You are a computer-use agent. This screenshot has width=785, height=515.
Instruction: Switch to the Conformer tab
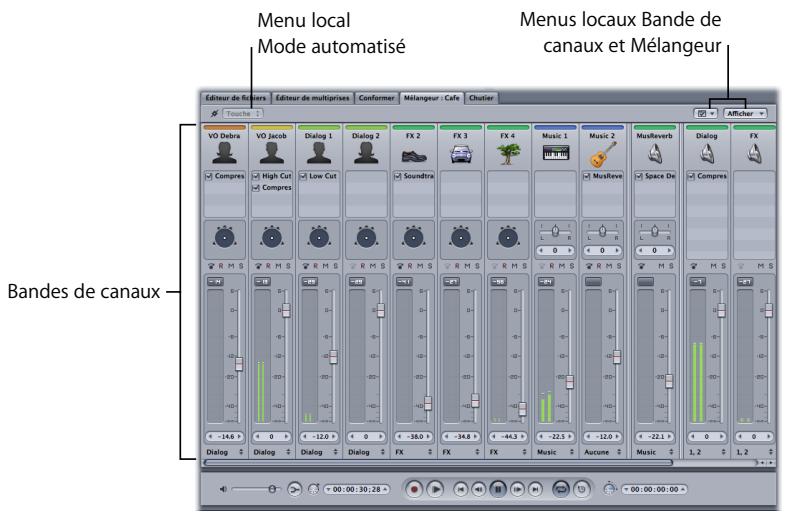point(376,98)
